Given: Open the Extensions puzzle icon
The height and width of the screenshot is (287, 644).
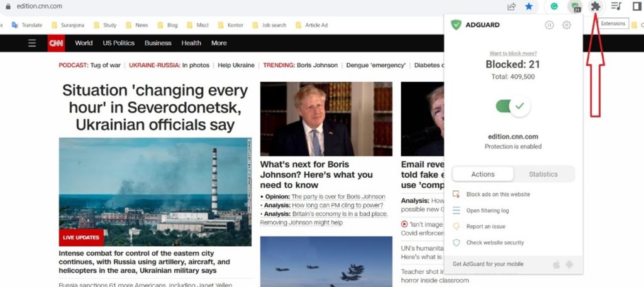Looking at the screenshot, I should click(595, 6).
